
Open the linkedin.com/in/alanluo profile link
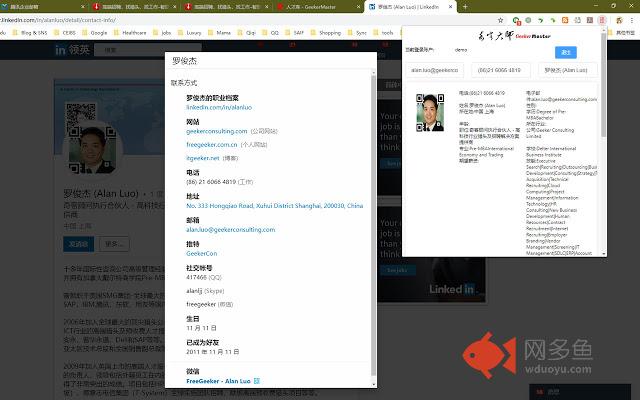click(219, 107)
